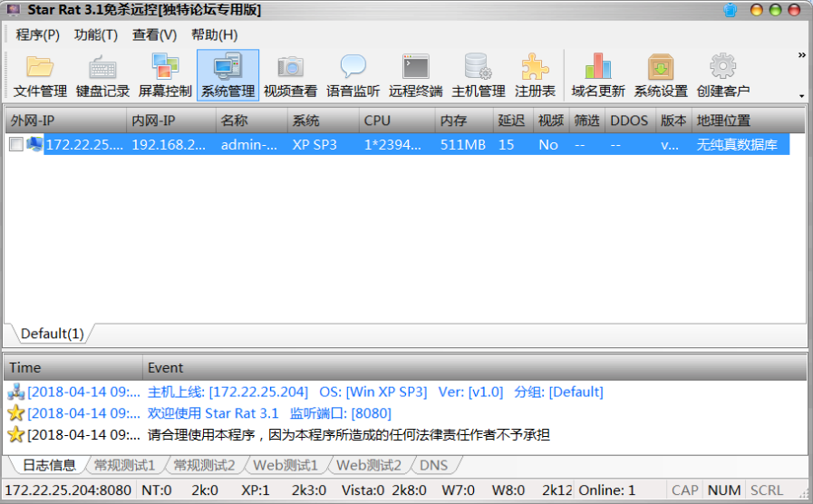Switch to the 常规测试2 tab
813x504 pixels.
tap(204, 465)
